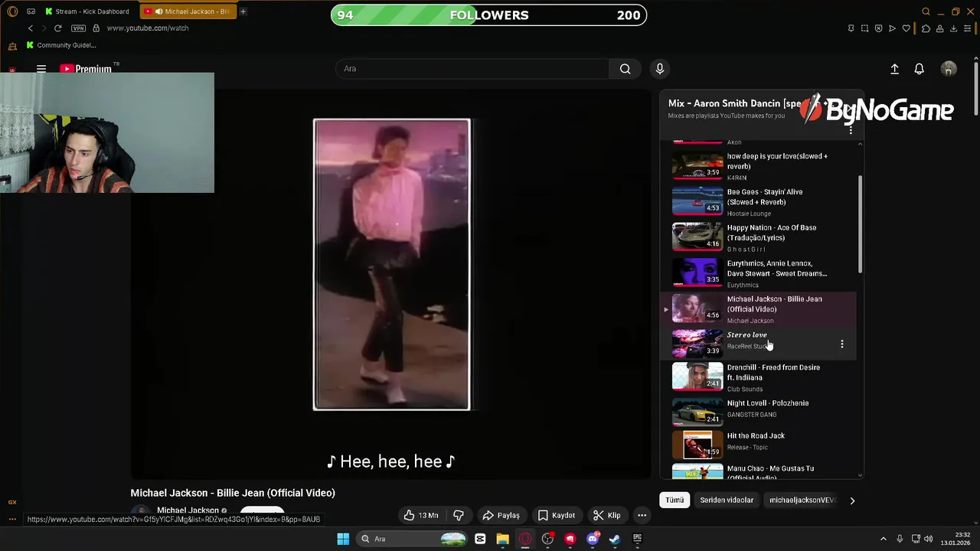The image size is (980, 551).
Task: Click the 'Kaydet' save button
Action: coord(557,515)
